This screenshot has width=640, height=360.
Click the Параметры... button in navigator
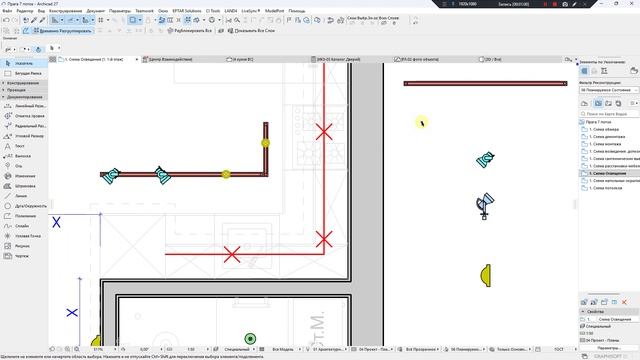click(609, 348)
